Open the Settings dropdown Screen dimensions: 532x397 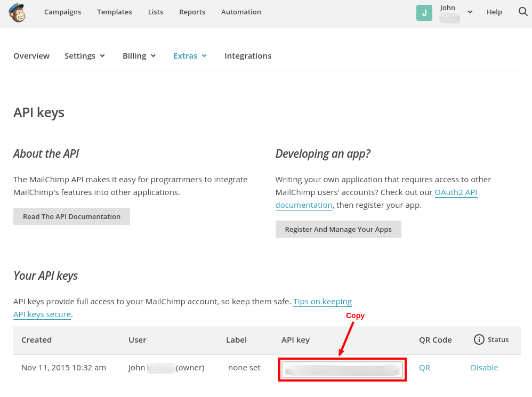pos(84,55)
